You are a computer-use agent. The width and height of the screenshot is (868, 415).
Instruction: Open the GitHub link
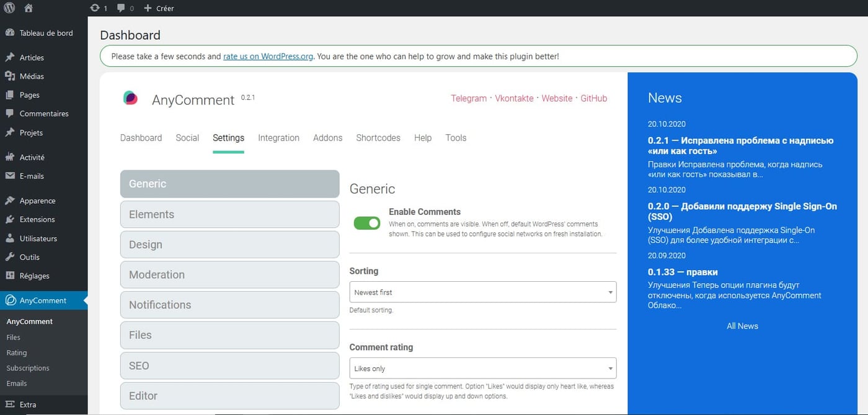(593, 98)
